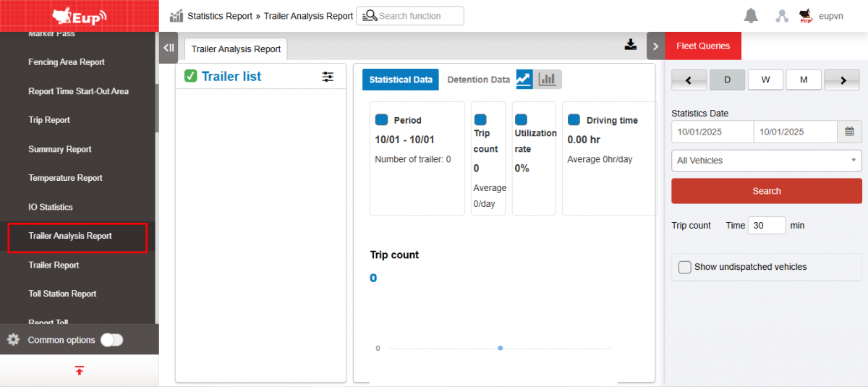The image size is (868, 387).
Task: Click the notification bell icon
Action: (752, 16)
